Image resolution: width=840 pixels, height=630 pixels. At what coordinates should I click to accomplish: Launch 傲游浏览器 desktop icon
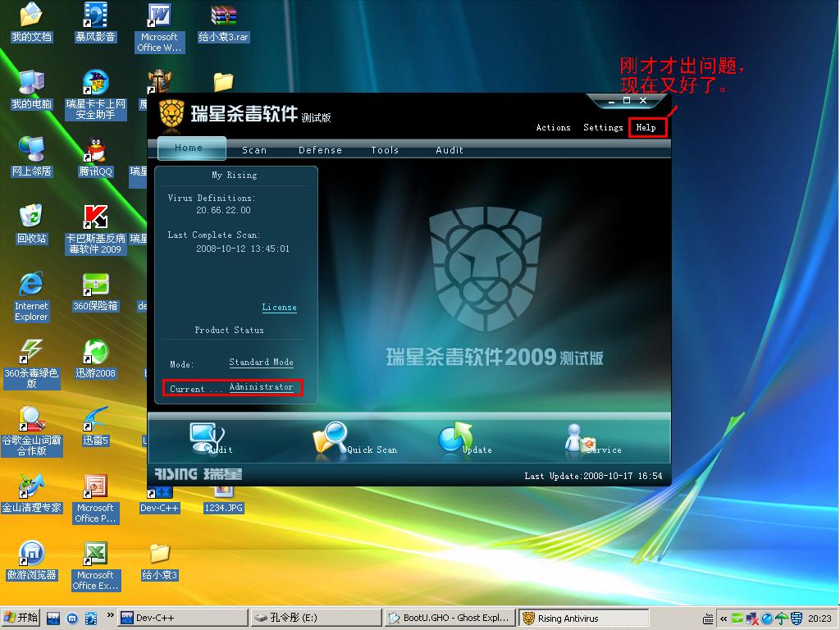[x=31, y=560]
